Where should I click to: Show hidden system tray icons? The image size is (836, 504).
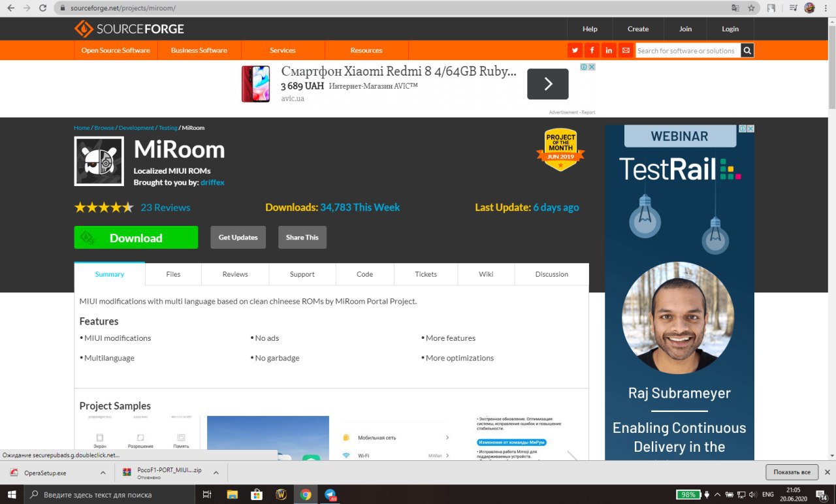(x=718, y=495)
